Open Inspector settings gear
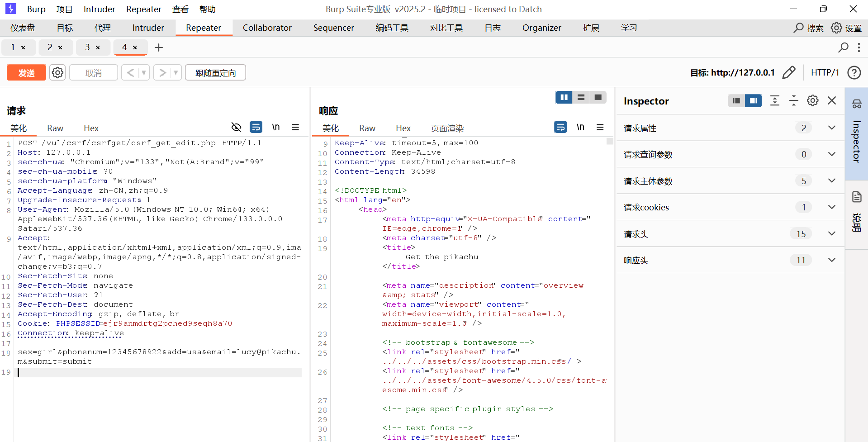 point(813,100)
